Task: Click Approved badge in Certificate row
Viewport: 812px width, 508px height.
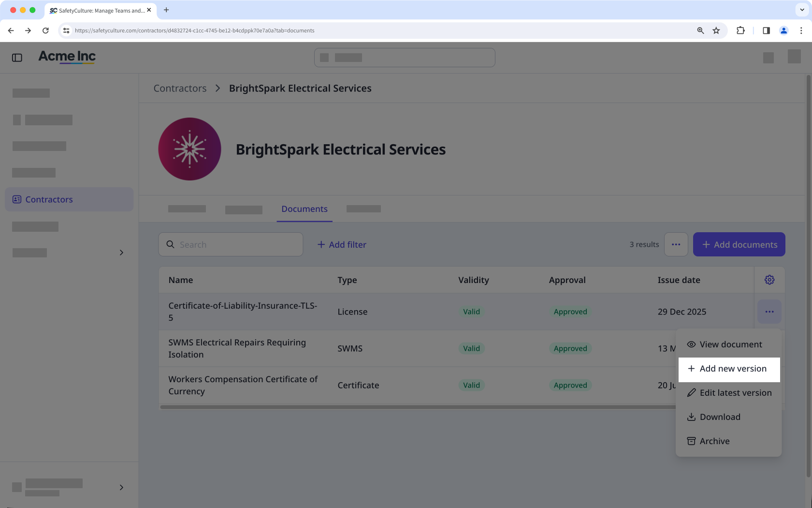Action: [x=570, y=385]
